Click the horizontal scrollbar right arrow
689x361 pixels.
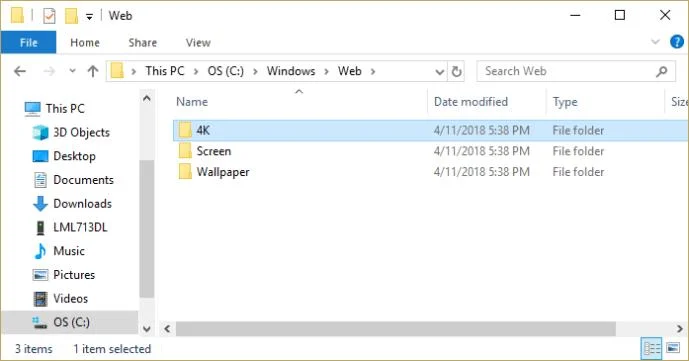pyautogui.click(x=680, y=329)
